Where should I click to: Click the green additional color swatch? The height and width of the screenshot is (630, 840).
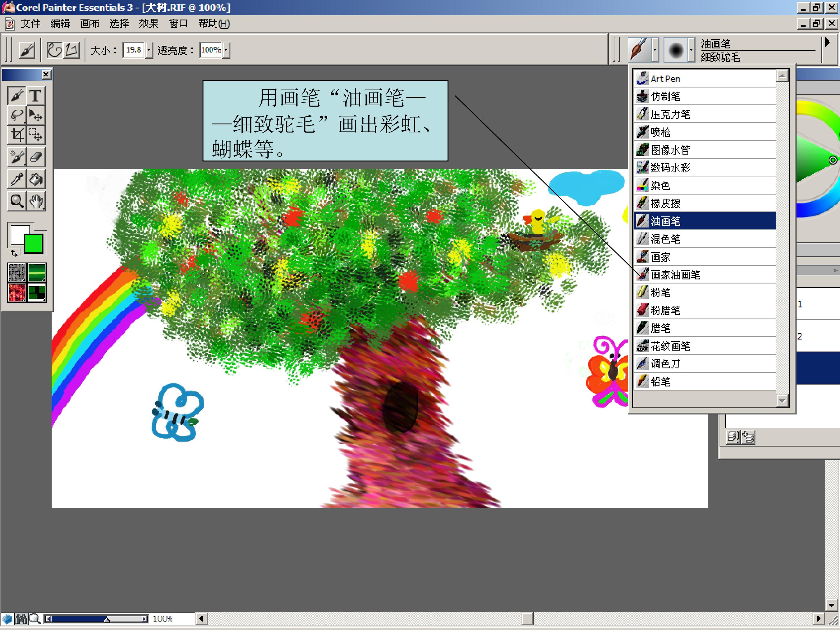coord(34,244)
